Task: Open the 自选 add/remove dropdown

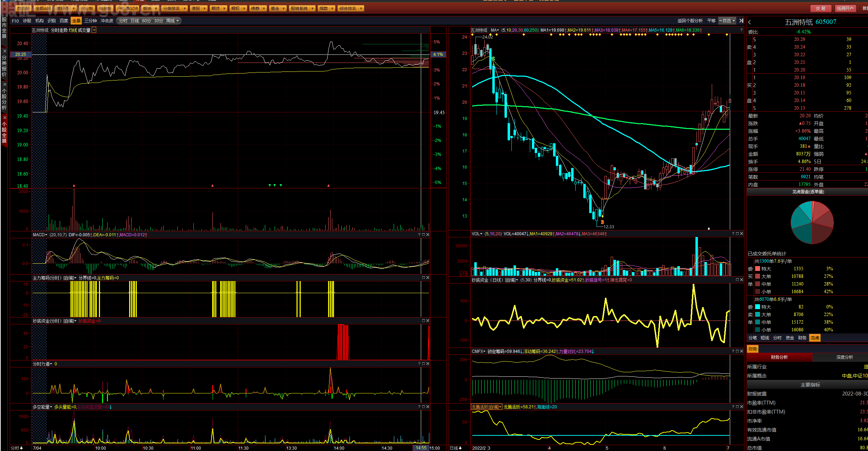Action: tap(727, 21)
